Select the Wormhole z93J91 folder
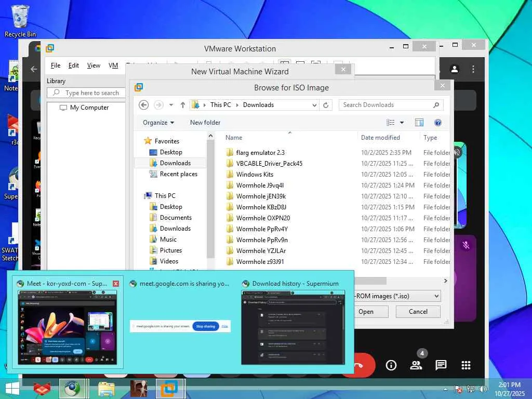532x399 pixels. 255,262
